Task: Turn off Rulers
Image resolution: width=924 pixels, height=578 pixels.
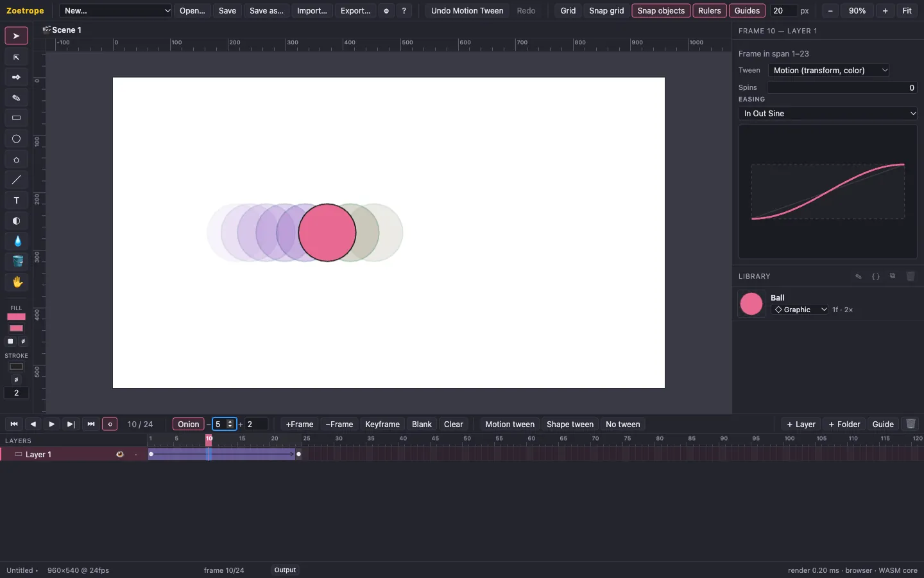Action: 710,11
